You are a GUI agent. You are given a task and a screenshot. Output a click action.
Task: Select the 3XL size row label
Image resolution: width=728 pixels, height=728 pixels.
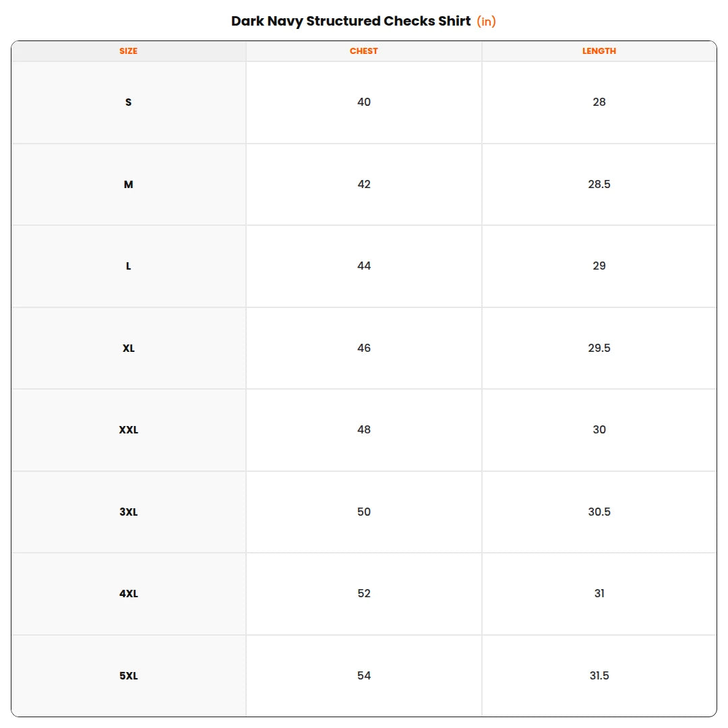[x=129, y=512]
